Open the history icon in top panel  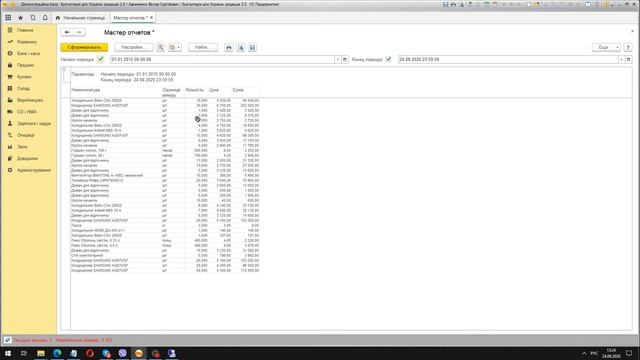coord(33,18)
